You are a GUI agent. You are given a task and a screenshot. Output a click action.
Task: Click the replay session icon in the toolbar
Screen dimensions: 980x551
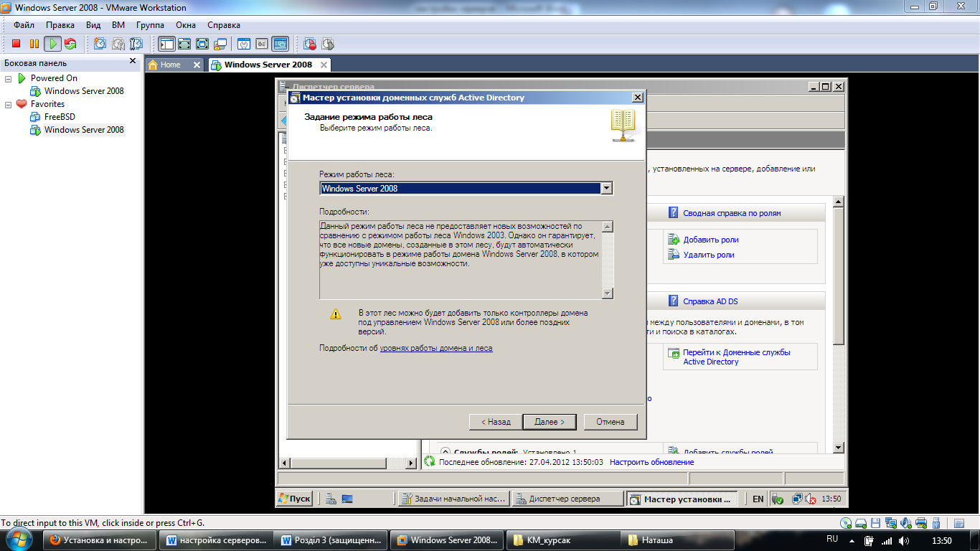point(328,44)
